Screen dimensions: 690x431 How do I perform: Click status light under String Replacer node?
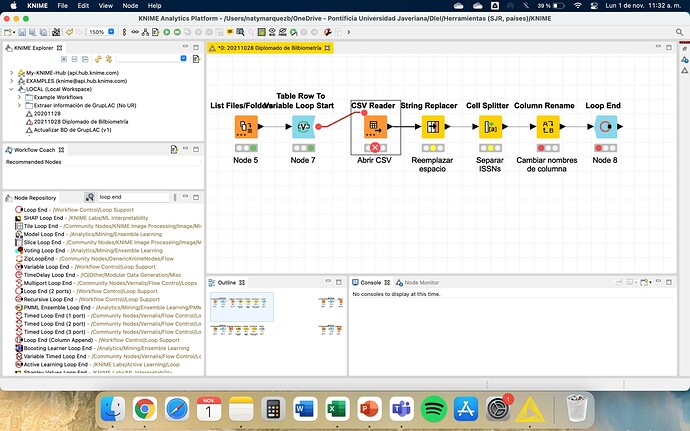click(433, 148)
